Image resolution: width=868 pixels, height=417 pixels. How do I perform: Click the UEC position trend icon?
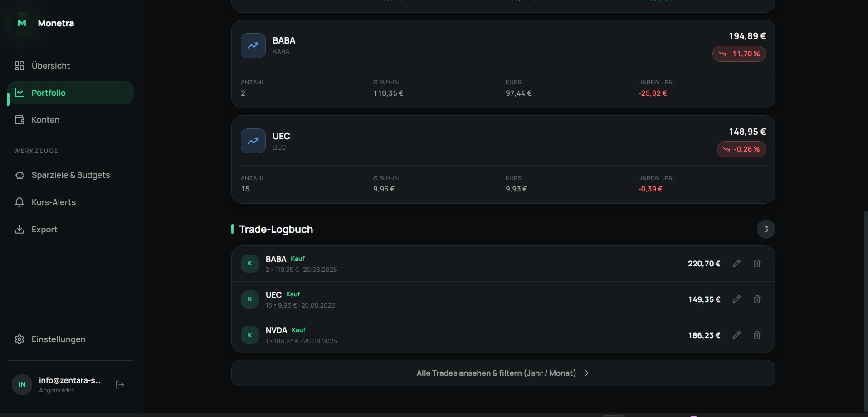[x=253, y=141]
